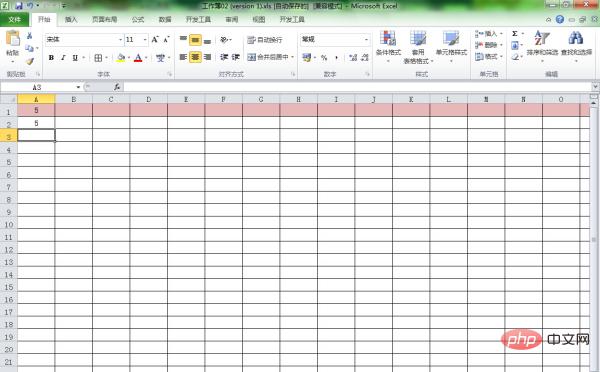Open the font size dropdown
This screenshot has width=600, height=372.
click(145, 39)
